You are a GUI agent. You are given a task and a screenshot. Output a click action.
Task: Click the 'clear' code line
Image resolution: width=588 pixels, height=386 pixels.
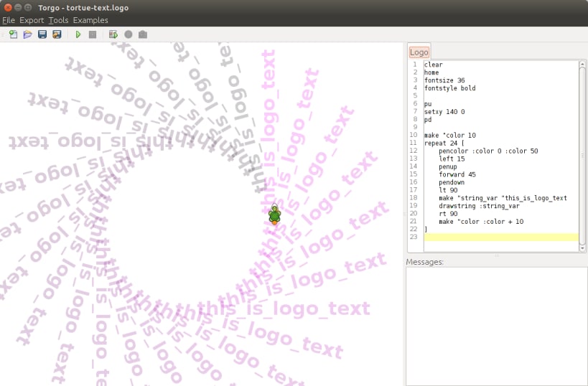(x=433, y=65)
